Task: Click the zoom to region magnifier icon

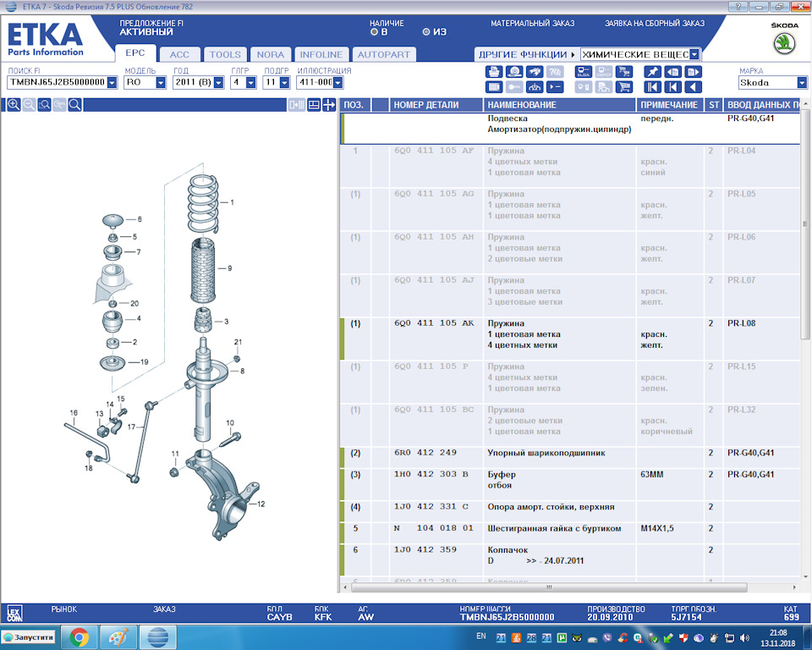Action: point(45,105)
